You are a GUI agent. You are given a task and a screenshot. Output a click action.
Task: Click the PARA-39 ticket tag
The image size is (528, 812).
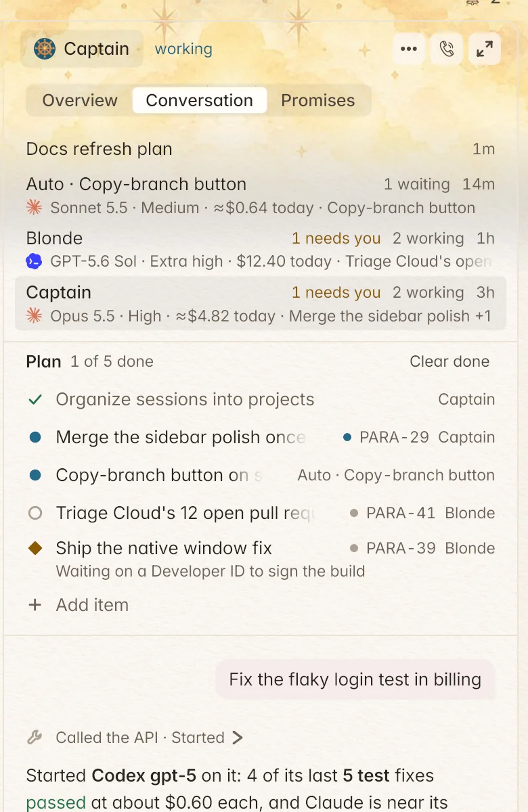point(393,548)
